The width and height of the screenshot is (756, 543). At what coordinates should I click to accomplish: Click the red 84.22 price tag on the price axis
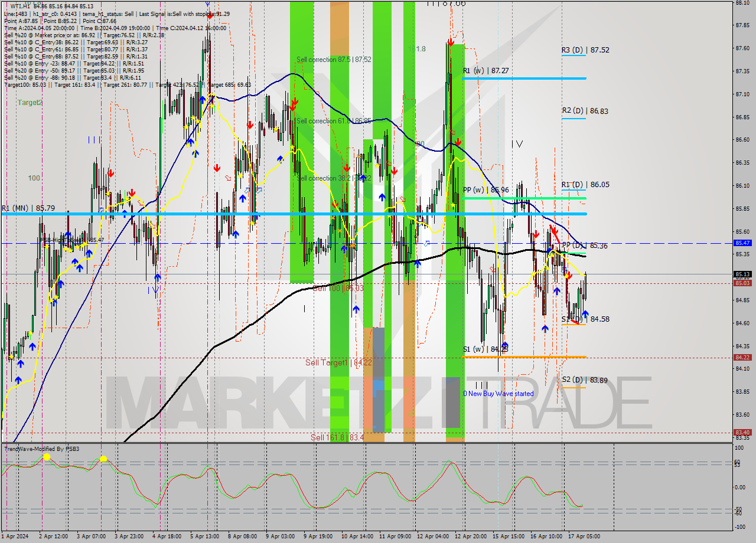pos(743,358)
